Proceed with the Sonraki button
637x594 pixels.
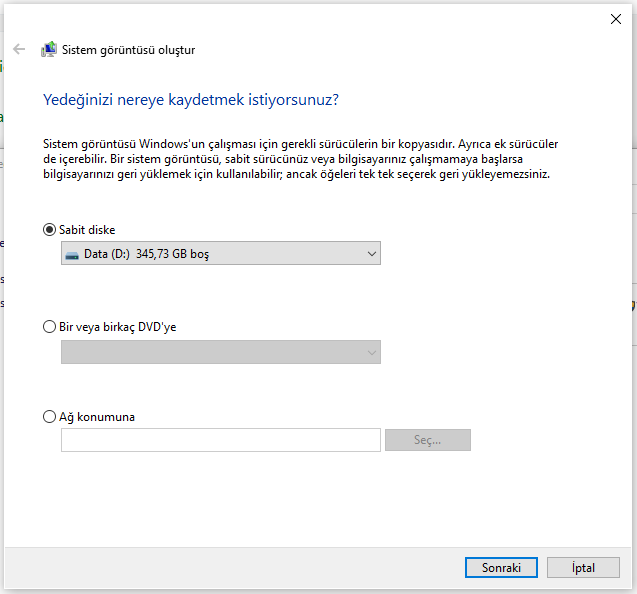point(501,568)
